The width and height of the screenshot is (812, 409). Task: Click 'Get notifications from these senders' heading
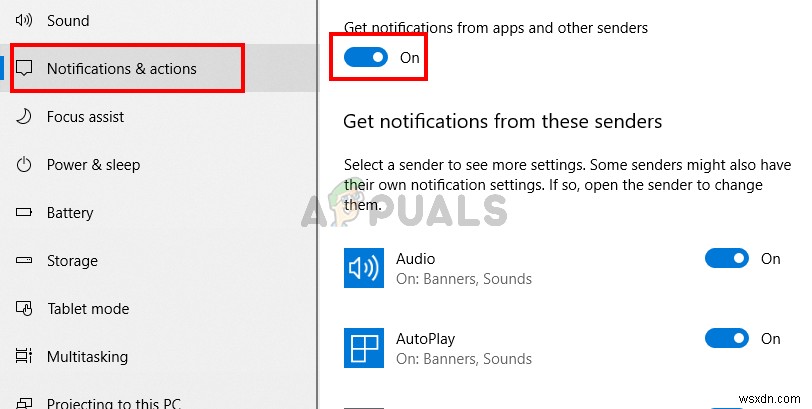(x=503, y=122)
